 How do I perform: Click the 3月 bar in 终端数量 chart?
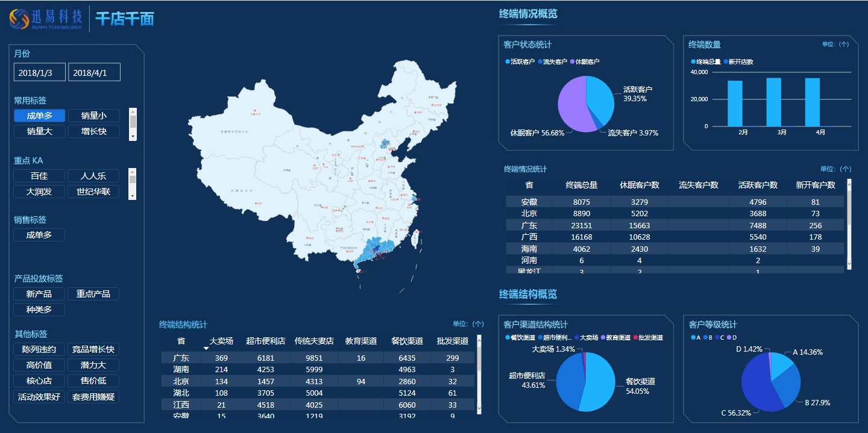(774, 102)
